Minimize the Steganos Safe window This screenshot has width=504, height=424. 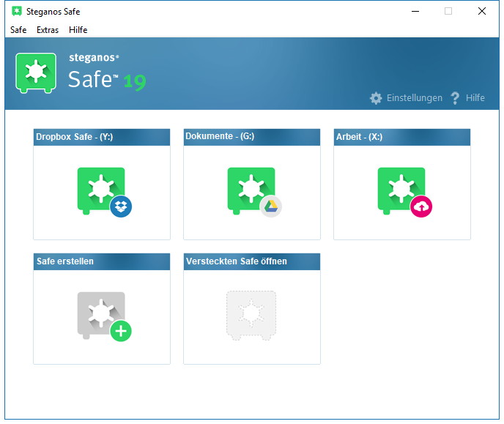click(x=415, y=11)
